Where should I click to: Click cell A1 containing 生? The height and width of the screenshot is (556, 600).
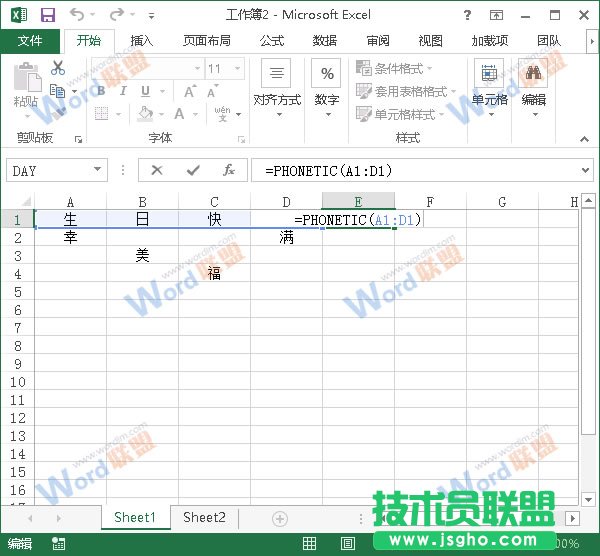[x=70, y=219]
